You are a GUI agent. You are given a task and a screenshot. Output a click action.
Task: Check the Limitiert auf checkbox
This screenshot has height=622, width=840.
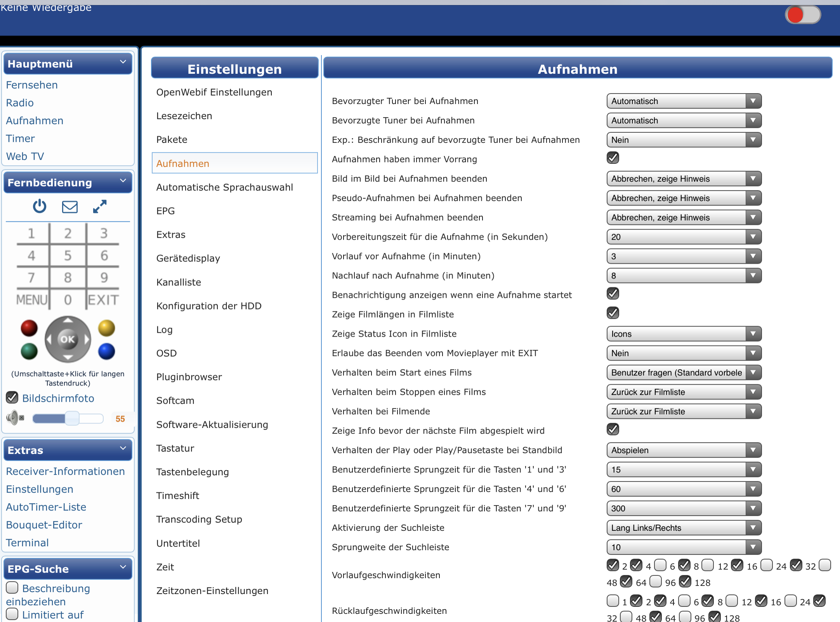pos(12,614)
